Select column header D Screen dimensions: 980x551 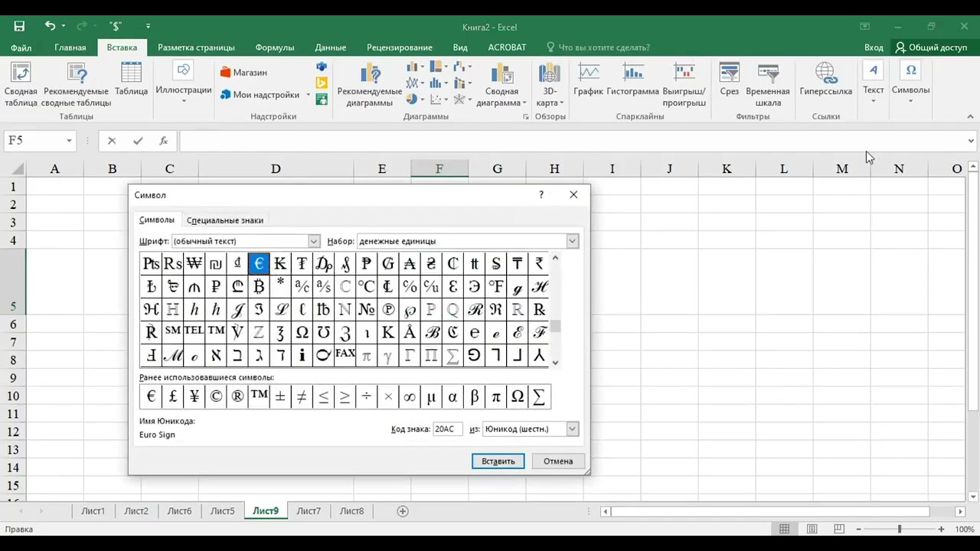[276, 169]
